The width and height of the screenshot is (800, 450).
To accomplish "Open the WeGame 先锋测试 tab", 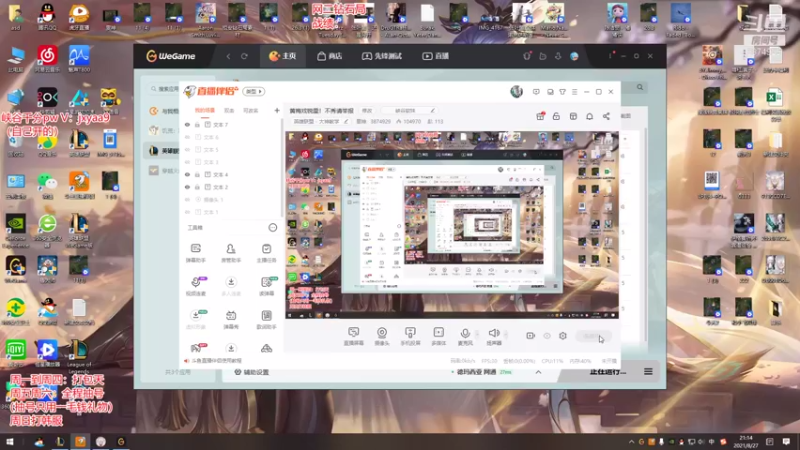I will pos(382,56).
